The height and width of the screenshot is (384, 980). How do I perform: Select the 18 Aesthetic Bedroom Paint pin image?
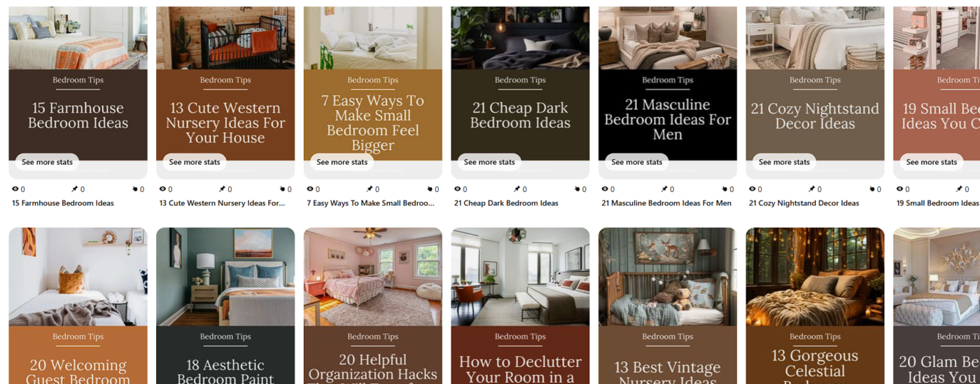pos(225,306)
